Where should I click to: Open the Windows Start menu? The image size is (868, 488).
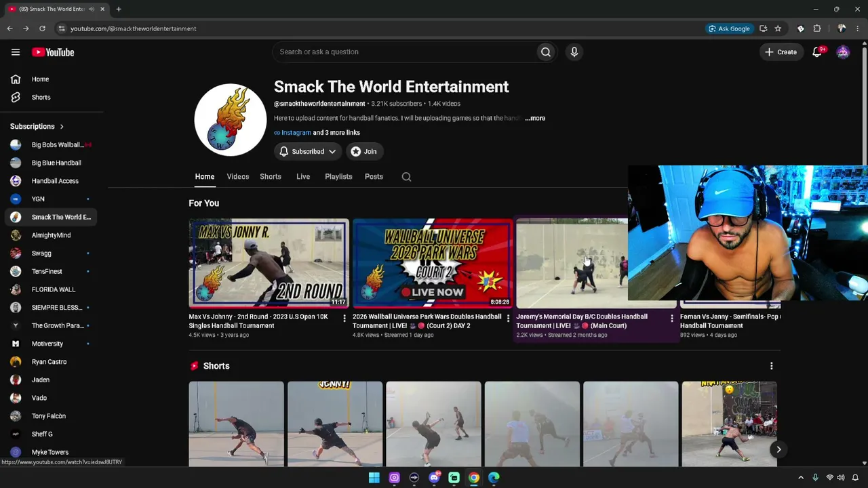click(374, 478)
